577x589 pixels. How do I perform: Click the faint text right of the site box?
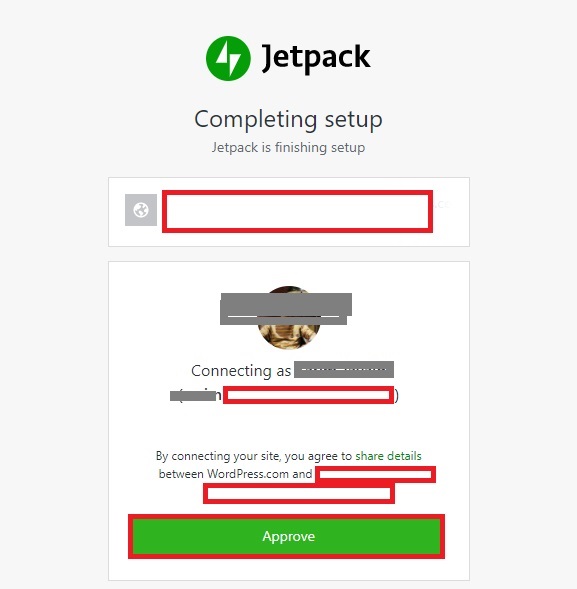pos(441,205)
